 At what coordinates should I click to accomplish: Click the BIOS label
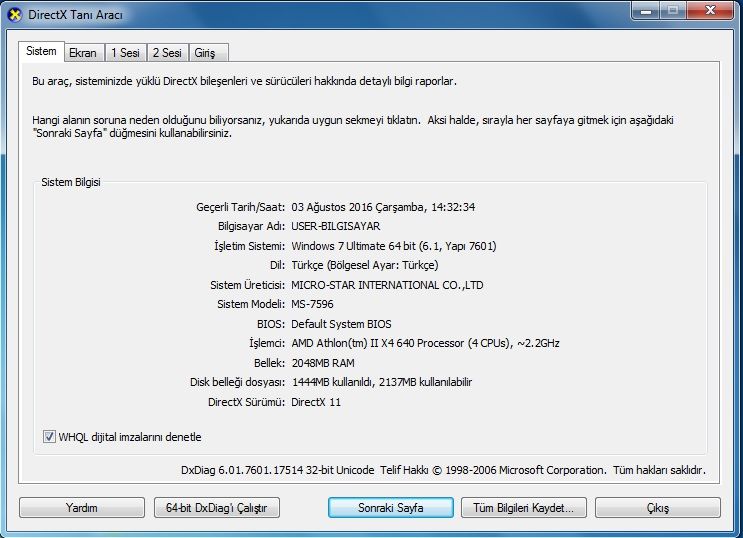(x=271, y=324)
